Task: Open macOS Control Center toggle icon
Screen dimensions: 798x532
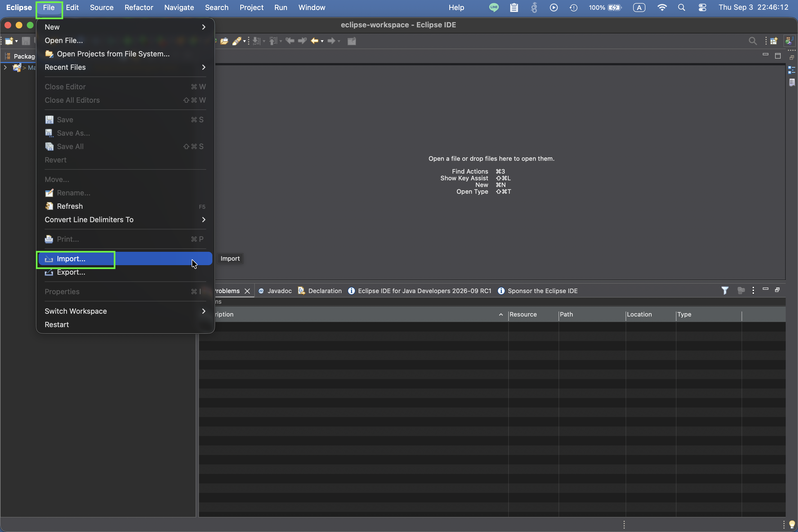Action: pyautogui.click(x=702, y=8)
